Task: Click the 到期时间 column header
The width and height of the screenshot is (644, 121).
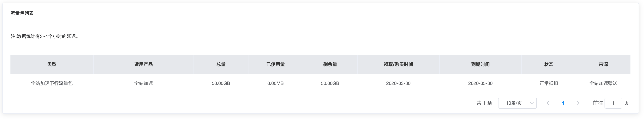Action: tap(480, 64)
